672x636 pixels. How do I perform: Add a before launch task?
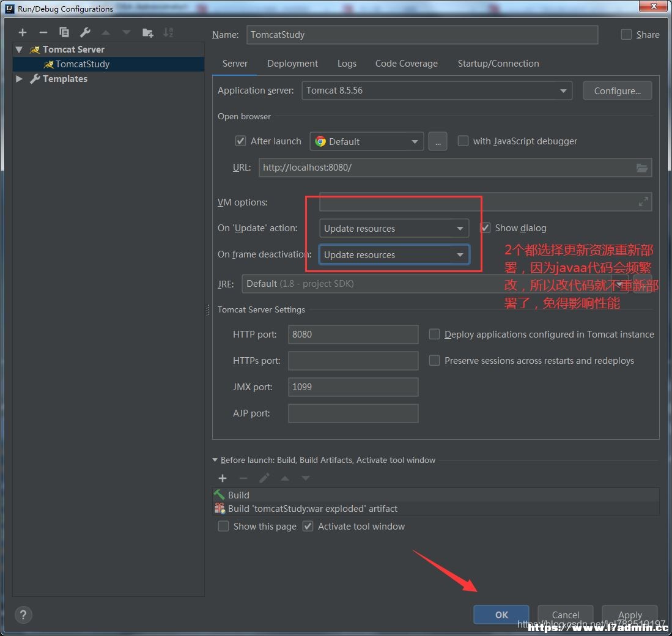coord(223,478)
